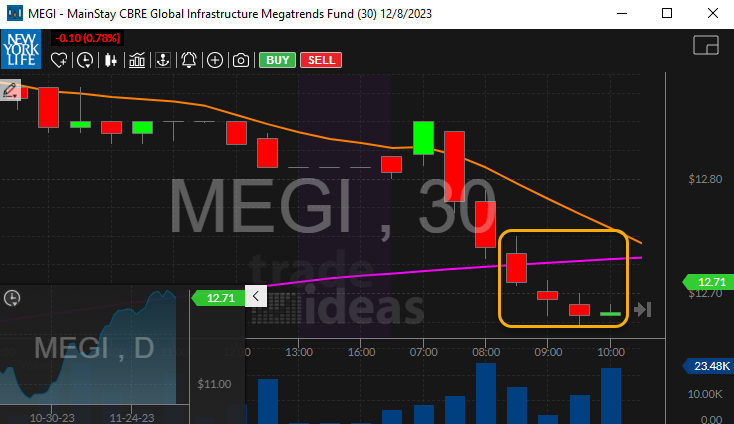Minimize the MEGI chart window

coord(622,13)
